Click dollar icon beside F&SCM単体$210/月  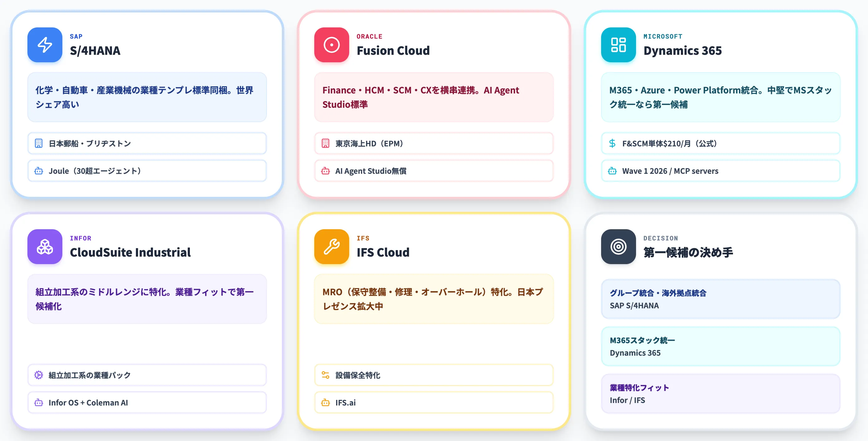pyautogui.click(x=612, y=143)
